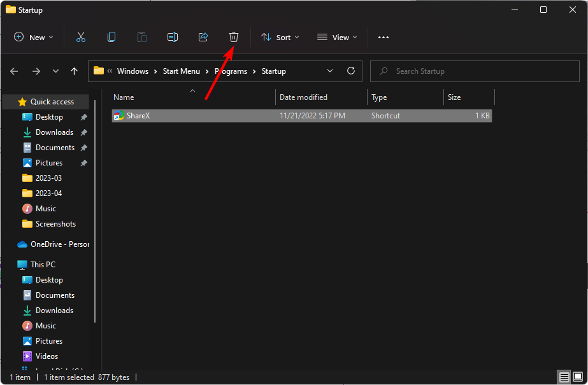
Task: Open the See more ellipsis menu
Action: pos(384,37)
